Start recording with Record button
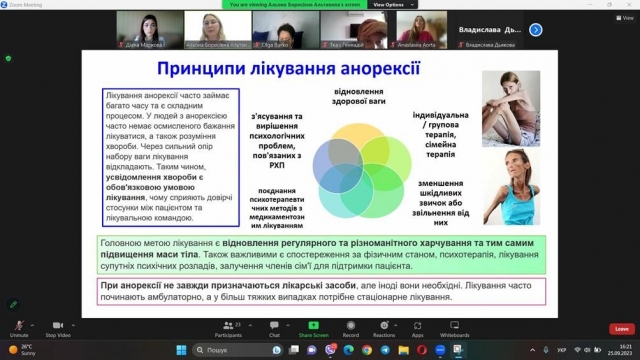640x360 pixels. click(x=351, y=329)
